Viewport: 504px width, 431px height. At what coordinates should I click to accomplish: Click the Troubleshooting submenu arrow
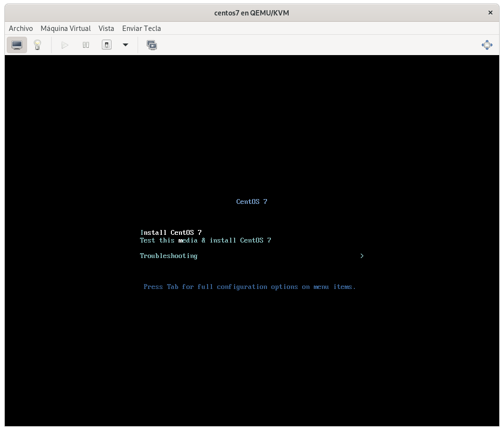point(362,256)
